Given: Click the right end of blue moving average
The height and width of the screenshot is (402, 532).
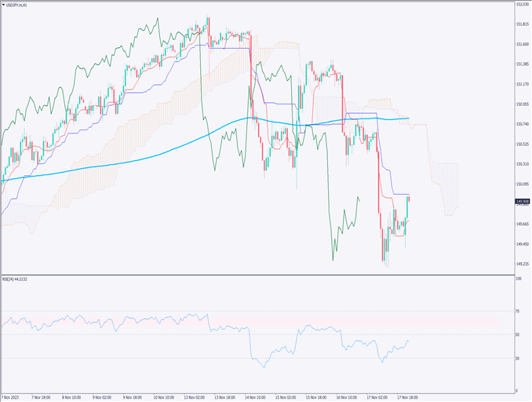Looking at the screenshot, I should [406, 119].
